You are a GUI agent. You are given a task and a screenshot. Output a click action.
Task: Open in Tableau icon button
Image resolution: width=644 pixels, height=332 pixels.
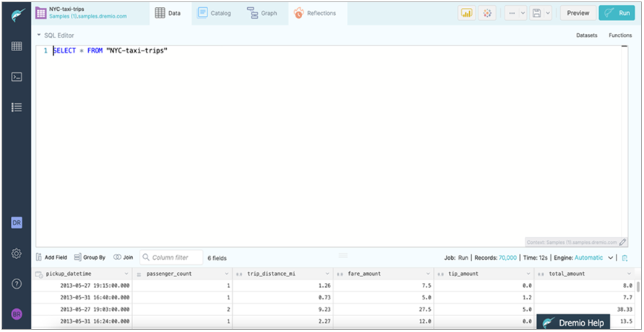(487, 13)
